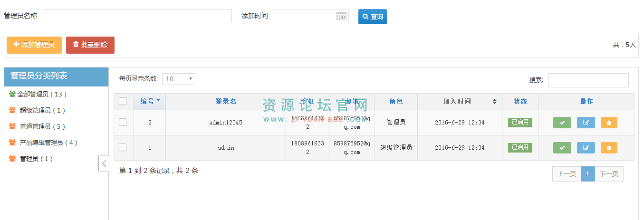Go to 上一页 previous page
644x220 pixels.
[567, 174]
